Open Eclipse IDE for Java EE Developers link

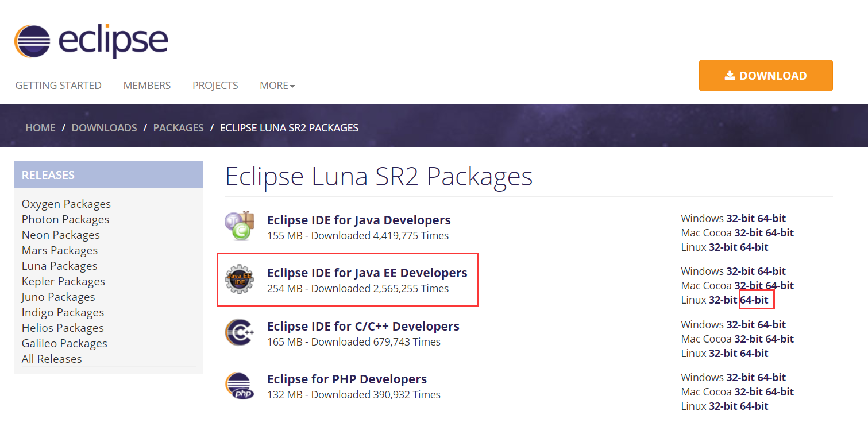[368, 273]
